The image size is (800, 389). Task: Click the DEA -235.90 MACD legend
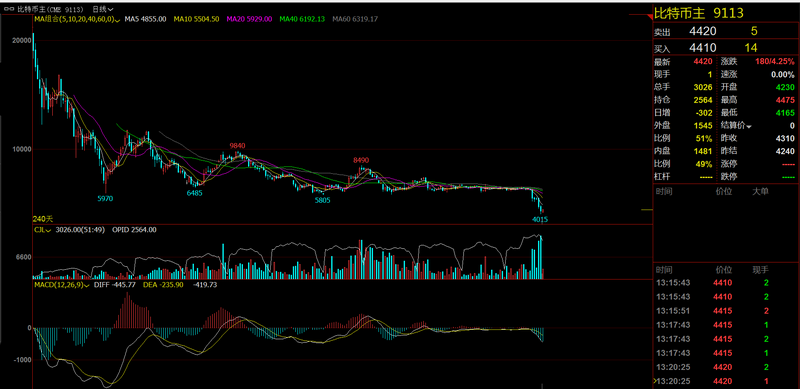pos(162,285)
